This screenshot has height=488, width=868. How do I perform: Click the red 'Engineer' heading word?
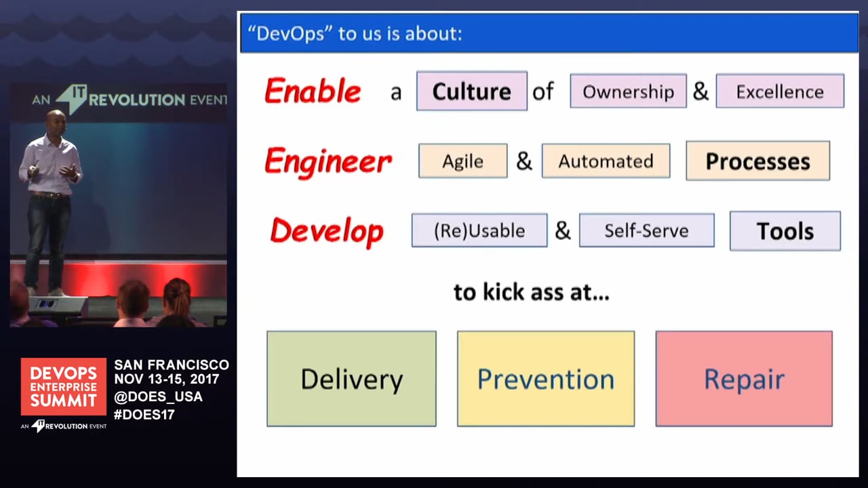328,161
